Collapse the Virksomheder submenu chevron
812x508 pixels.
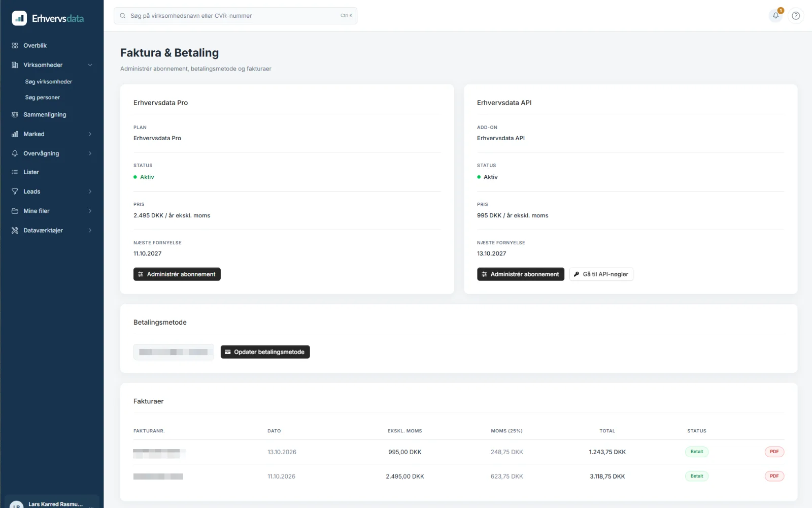click(90, 65)
